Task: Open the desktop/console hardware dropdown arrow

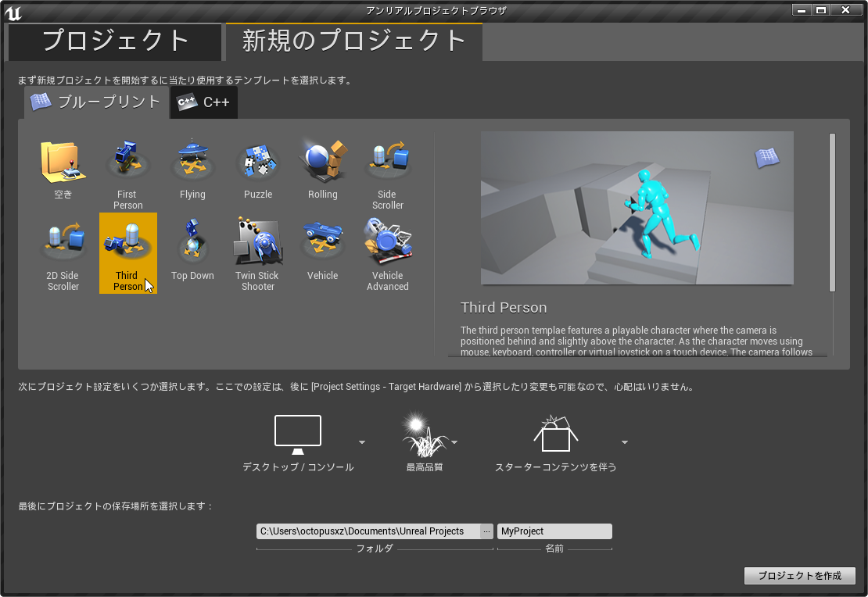Action: point(362,442)
